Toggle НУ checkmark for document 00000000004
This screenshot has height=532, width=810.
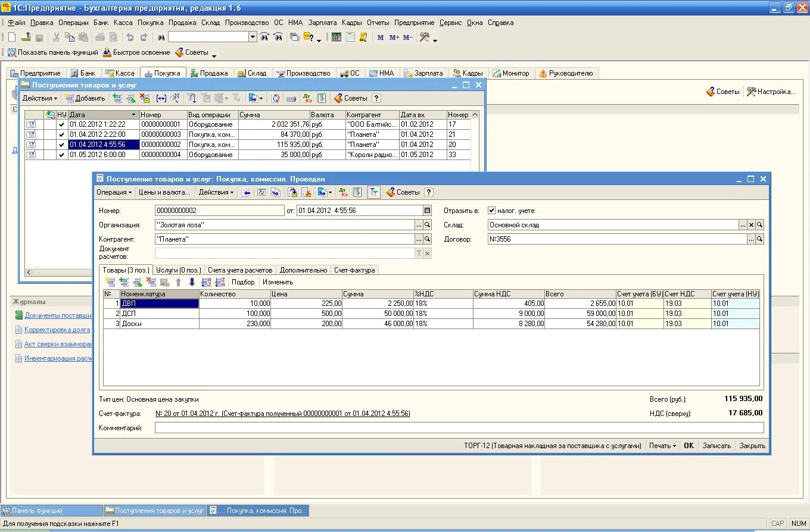pos(61,155)
